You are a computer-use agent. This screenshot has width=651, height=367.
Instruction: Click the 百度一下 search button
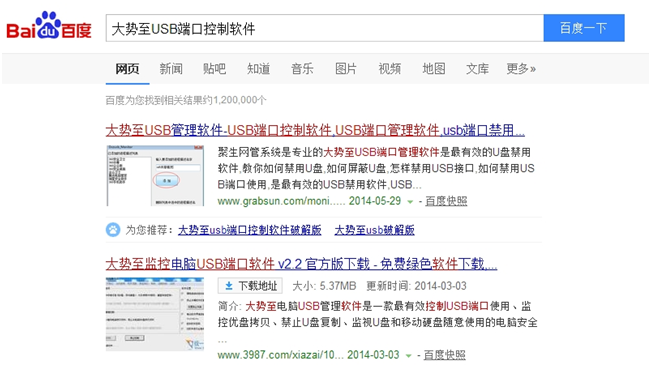[x=584, y=28]
